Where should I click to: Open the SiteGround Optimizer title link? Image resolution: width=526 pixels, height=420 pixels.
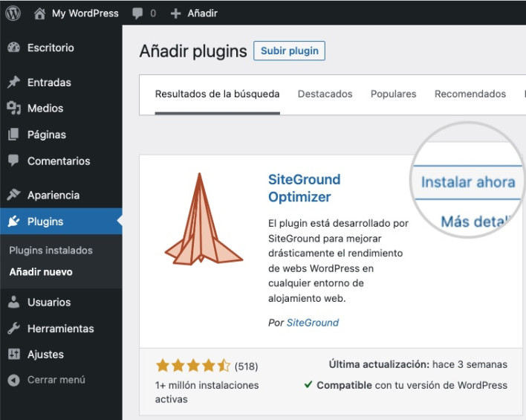[305, 188]
